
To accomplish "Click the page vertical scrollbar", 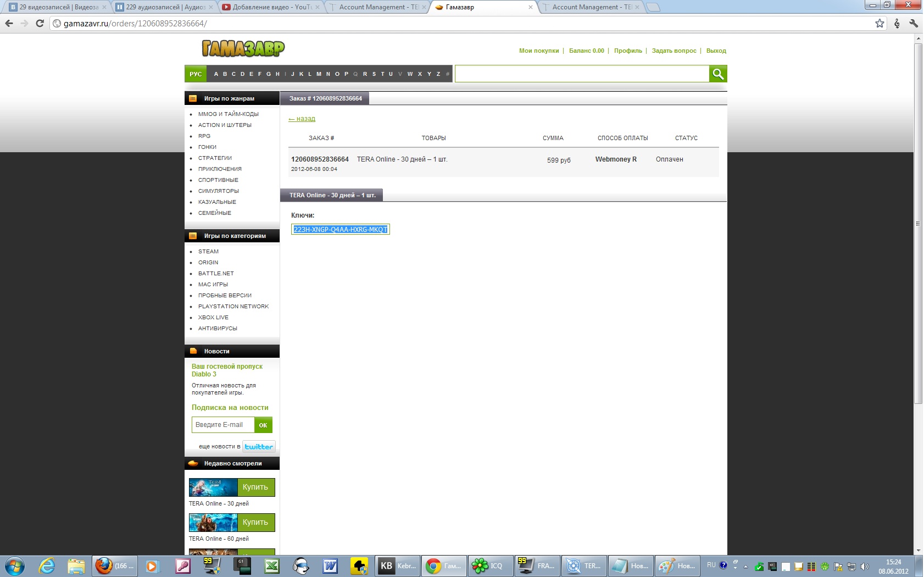I will (x=918, y=224).
